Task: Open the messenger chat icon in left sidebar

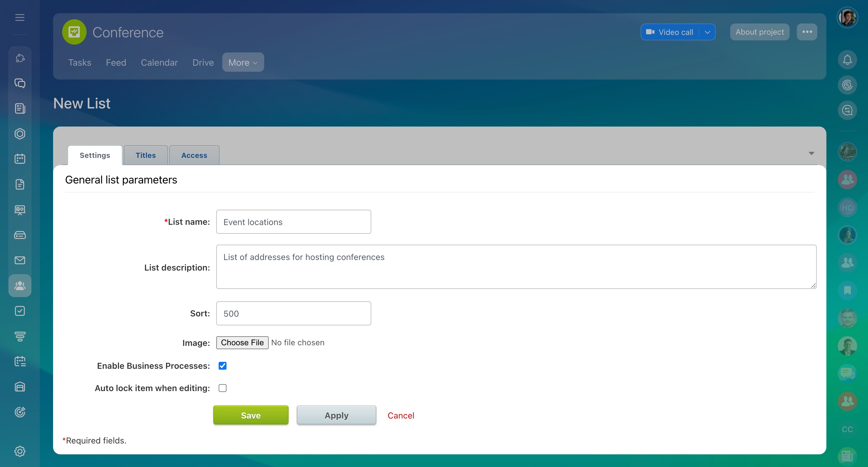Action: [x=20, y=83]
